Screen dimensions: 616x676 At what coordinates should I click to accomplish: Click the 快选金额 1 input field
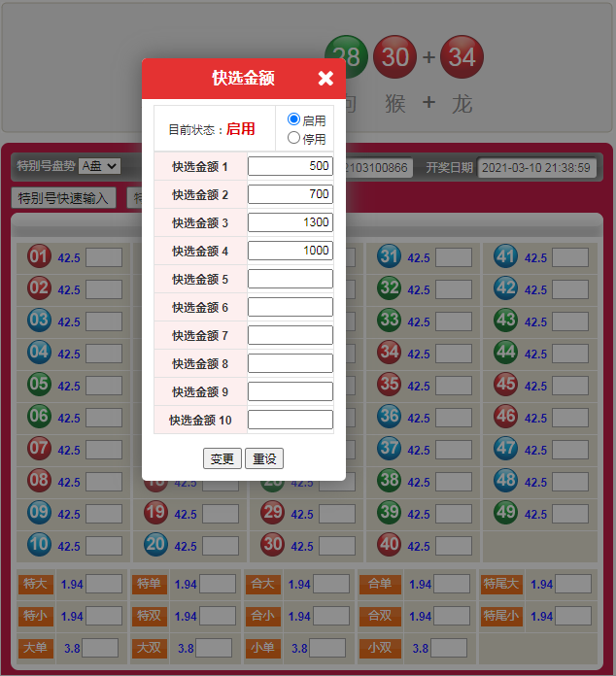click(290, 166)
